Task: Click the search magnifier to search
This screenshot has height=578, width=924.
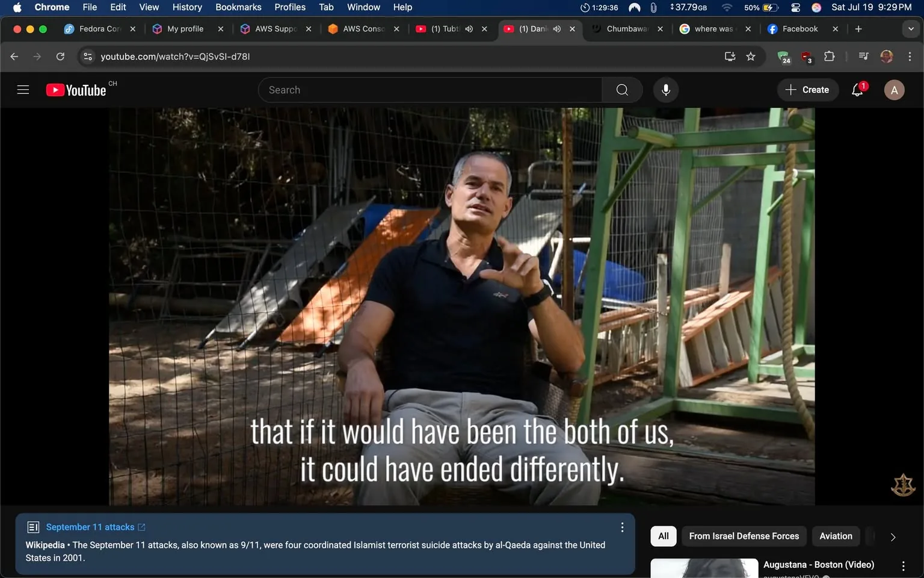Action: click(622, 89)
